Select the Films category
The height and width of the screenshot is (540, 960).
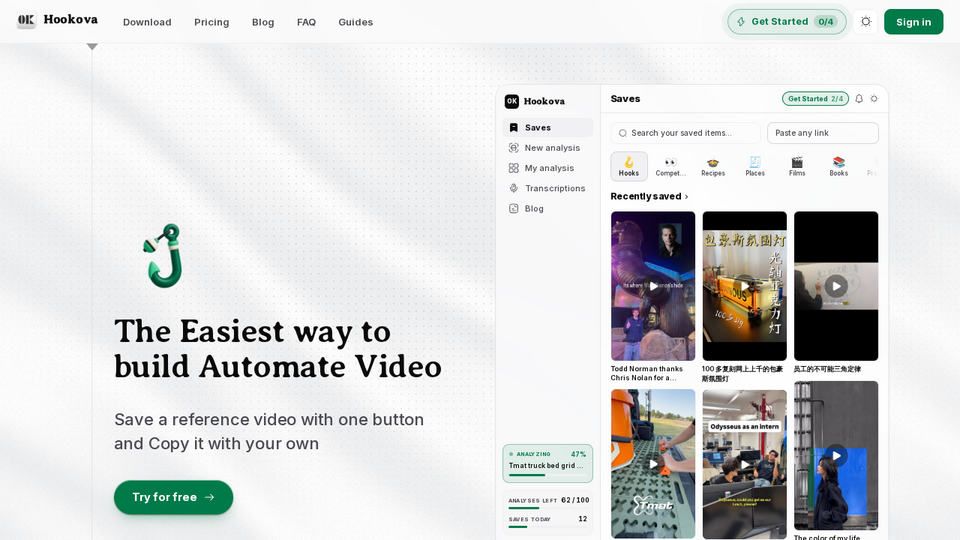(x=797, y=166)
